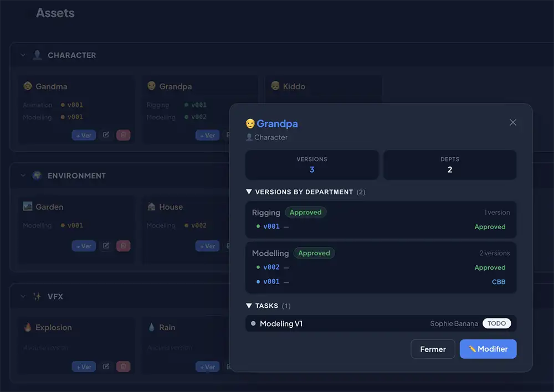Collapse the CHARACTER section
Viewport: 554px width, 392px height.
[x=22, y=55]
